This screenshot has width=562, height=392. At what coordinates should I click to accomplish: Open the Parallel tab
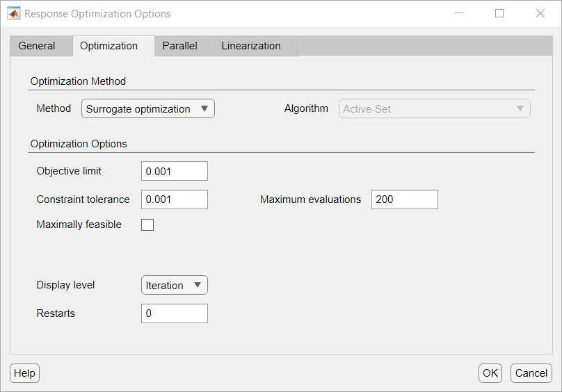click(180, 46)
